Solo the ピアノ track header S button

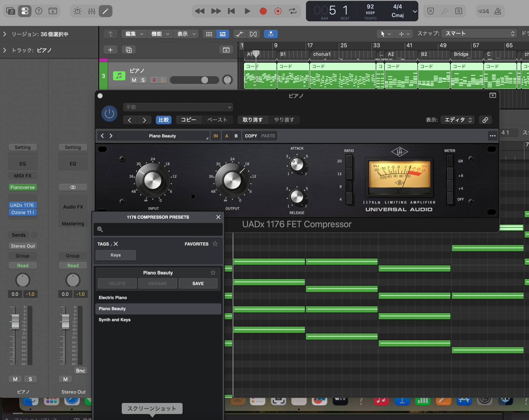coord(143,80)
